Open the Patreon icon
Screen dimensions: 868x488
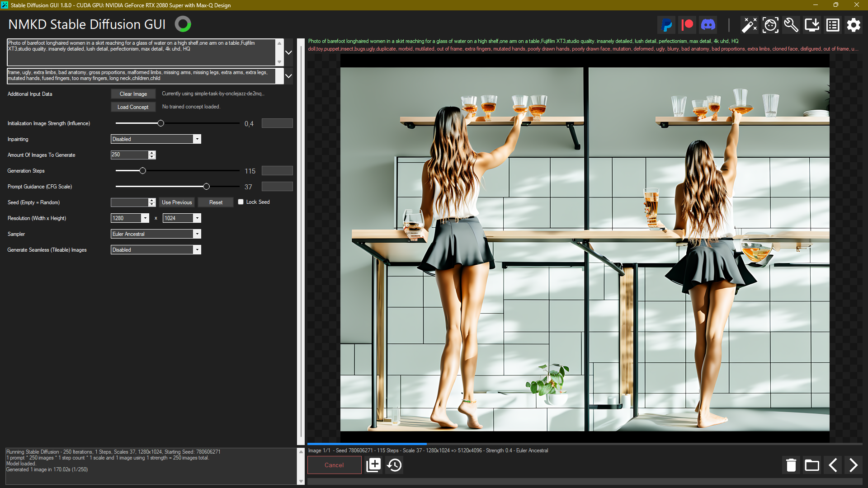click(688, 25)
